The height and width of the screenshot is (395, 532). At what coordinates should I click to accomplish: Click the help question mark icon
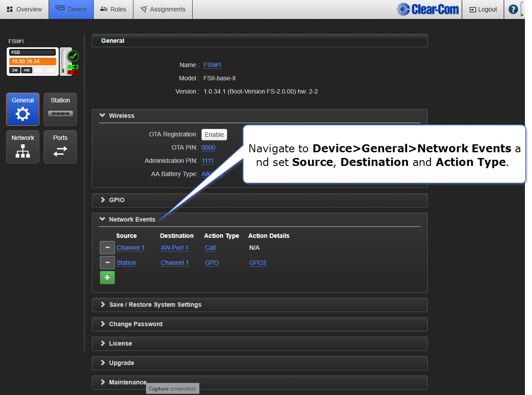click(513, 9)
